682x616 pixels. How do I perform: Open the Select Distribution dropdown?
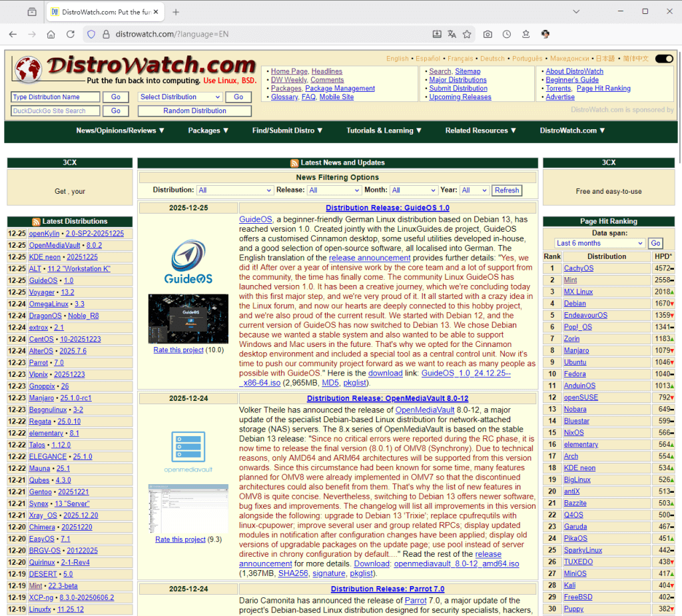tap(180, 97)
